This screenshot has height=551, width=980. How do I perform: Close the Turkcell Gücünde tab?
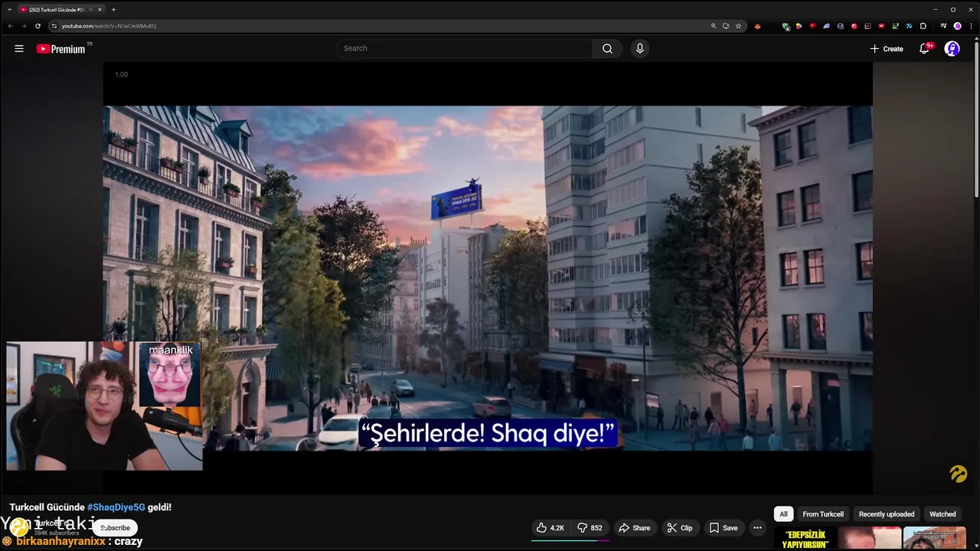[x=100, y=9]
